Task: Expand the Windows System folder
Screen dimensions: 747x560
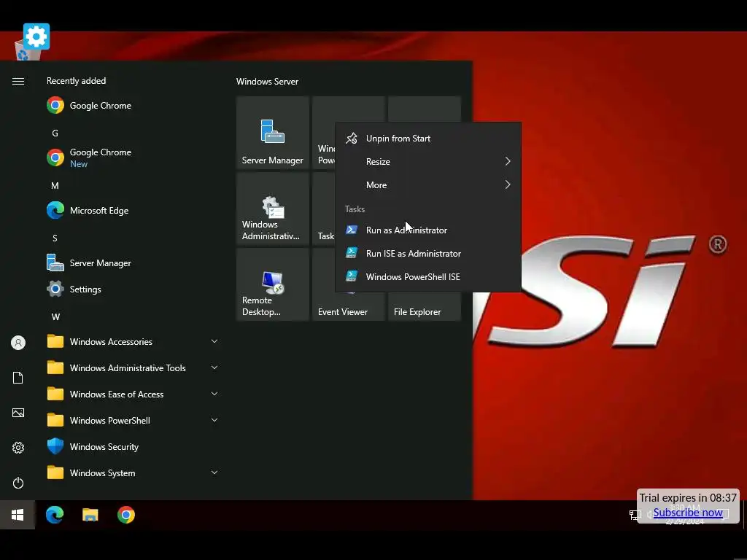Action: tap(133, 472)
